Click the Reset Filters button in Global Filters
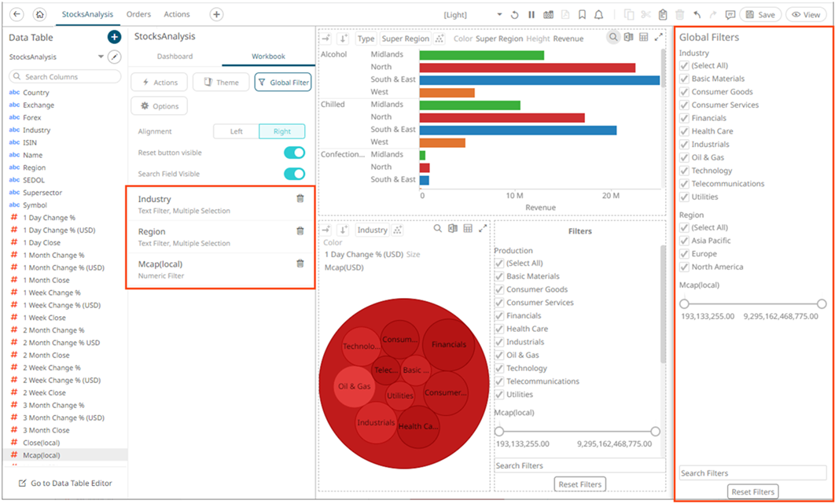The height and width of the screenshot is (504, 835). (x=752, y=492)
